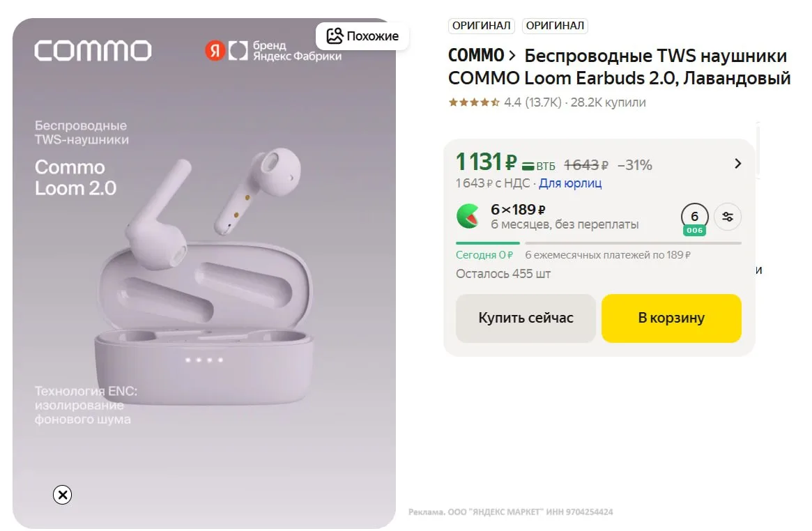Click the rating stars icon row
Viewport: 812px width, 531px height.
tap(474, 102)
